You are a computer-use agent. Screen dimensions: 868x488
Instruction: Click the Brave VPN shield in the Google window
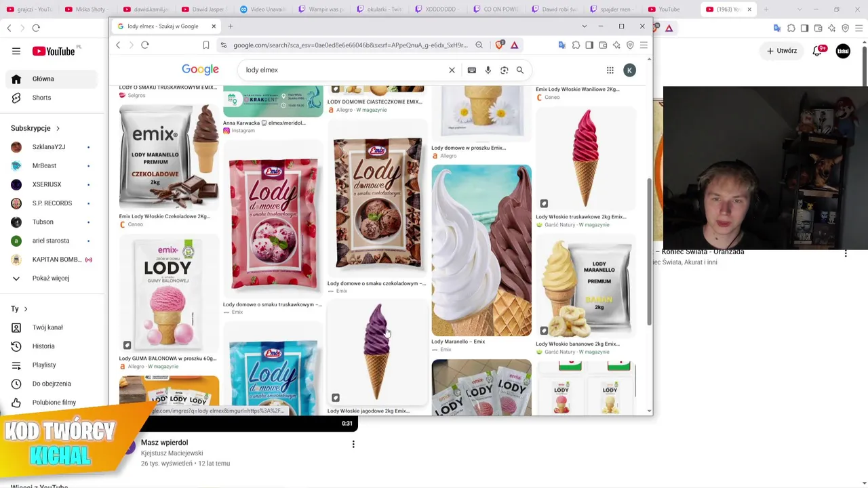coord(630,45)
